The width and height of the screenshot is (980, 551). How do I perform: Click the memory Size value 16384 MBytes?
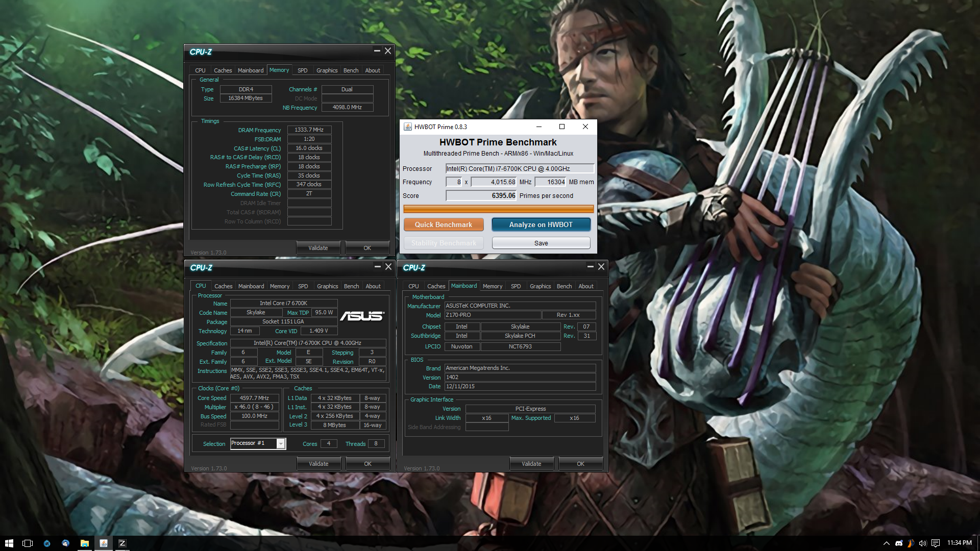click(x=246, y=98)
